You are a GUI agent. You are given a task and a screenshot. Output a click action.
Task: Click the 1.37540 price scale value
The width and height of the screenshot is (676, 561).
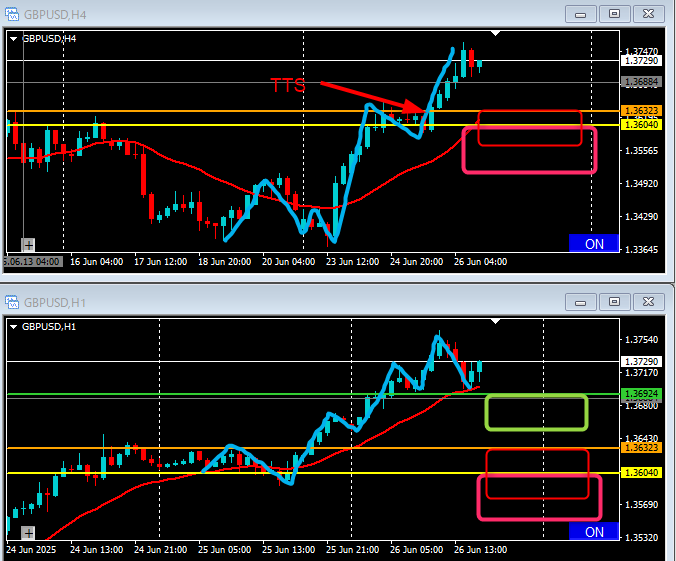[642, 340]
